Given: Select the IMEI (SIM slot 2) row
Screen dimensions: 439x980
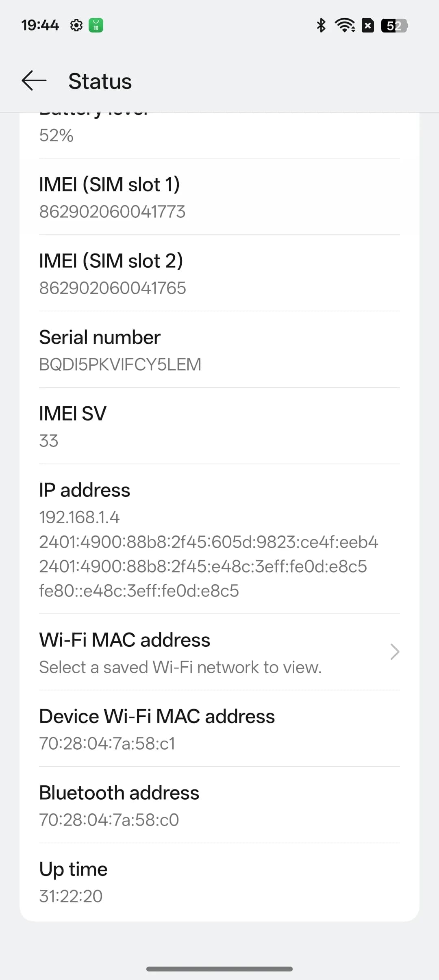Looking at the screenshot, I should [219, 274].
